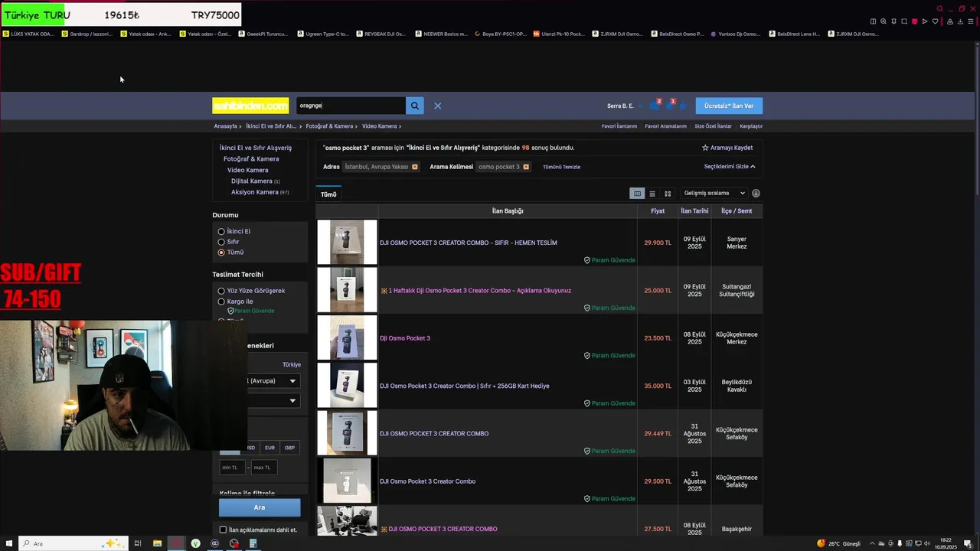Image resolution: width=980 pixels, height=551 pixels.
Task: Open Favori Aramalarım menu item
Action: 665,126
